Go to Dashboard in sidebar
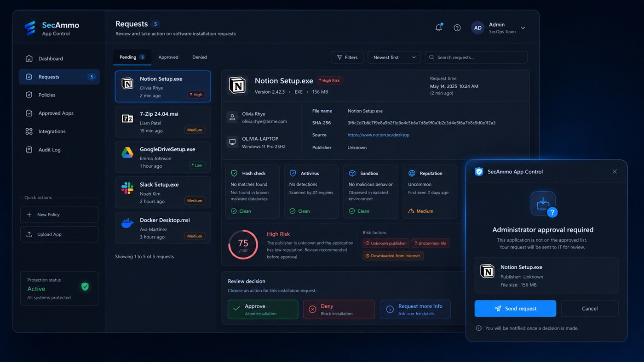 [59, 58]
